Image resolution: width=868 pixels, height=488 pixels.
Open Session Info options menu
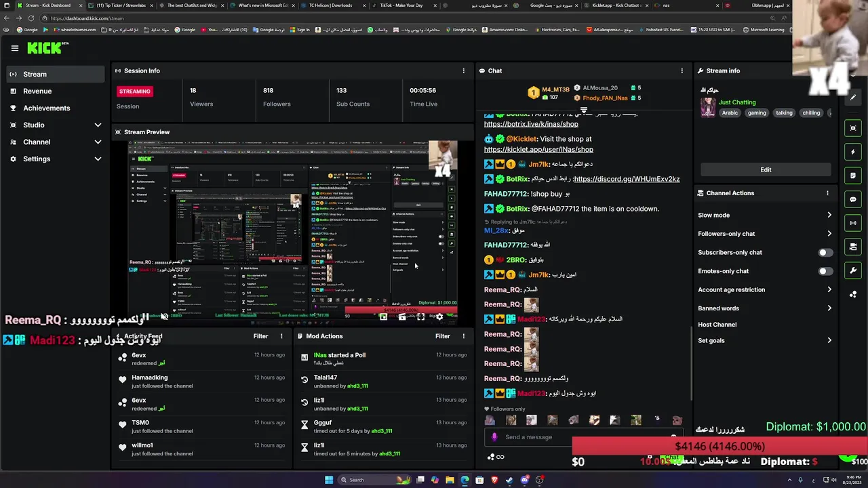coord(464,70)
